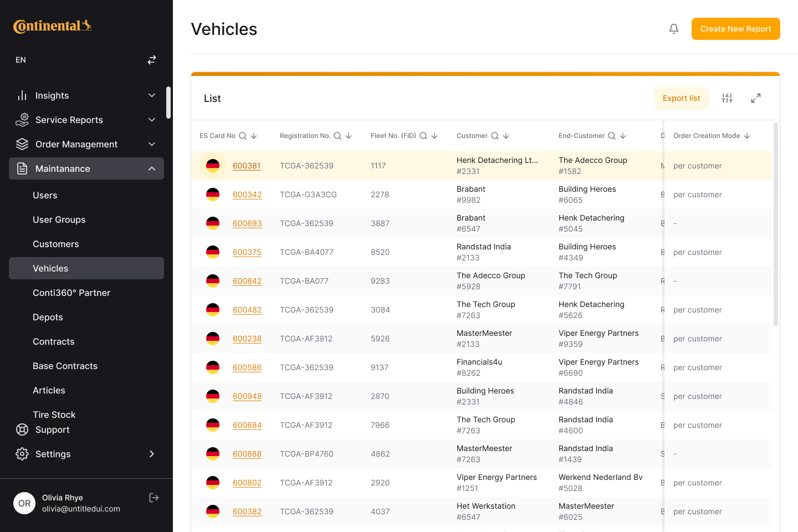Sort by Fleet No. (FID) arrow
This screenshot has height=532, width=798.
(x=434, y=136)
